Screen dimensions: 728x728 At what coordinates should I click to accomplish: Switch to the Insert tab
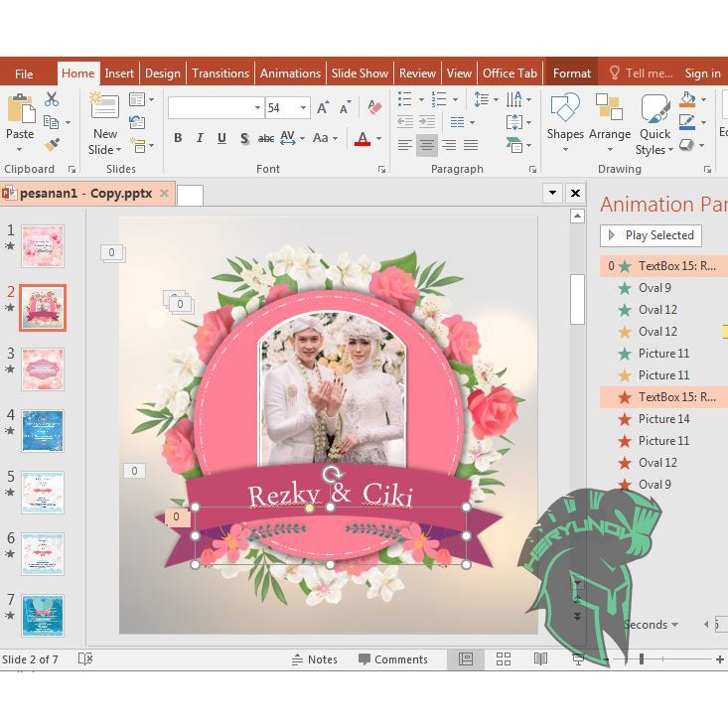click(x=119, y=73)
